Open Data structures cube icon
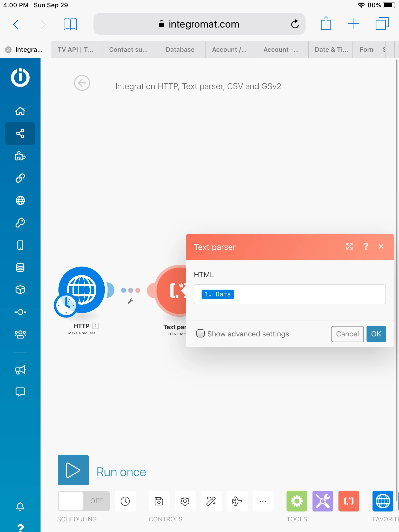Viewport: 399px width, 532px height. (20, 290)
